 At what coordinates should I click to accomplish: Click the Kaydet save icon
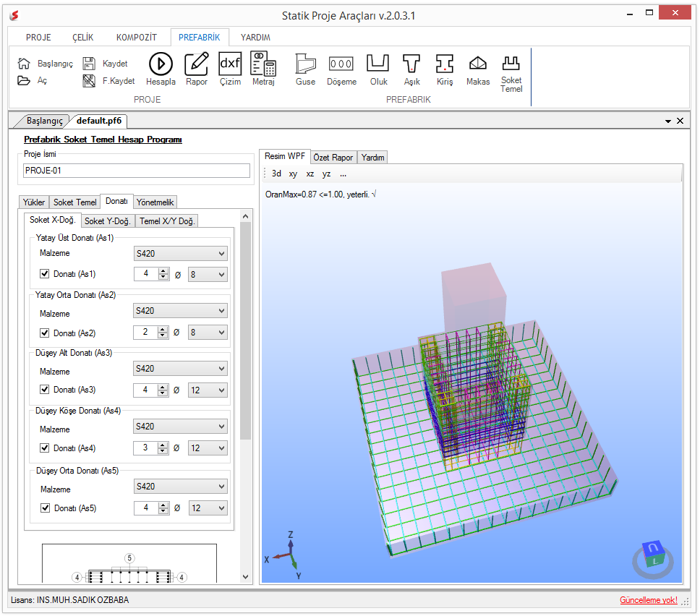(89, 64)
